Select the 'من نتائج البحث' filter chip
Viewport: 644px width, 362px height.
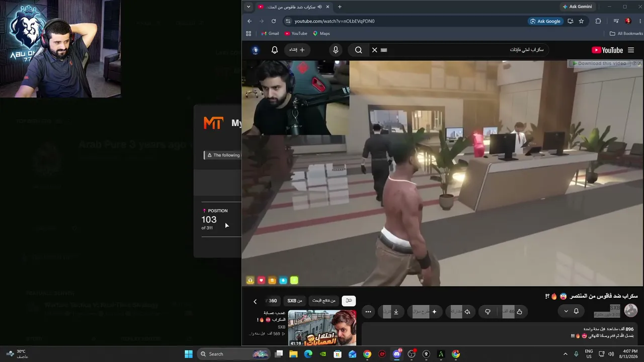tap(324, 301)
